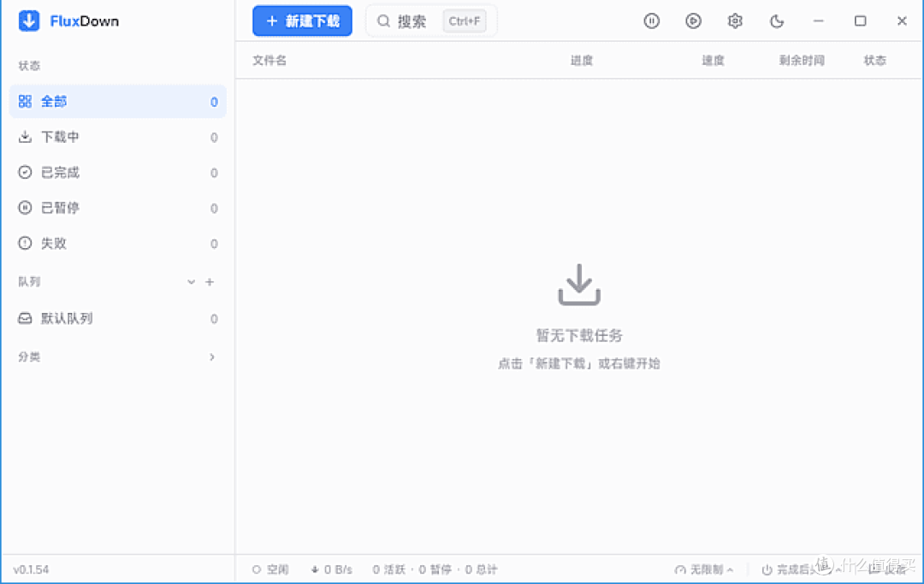Viewport: 924px width, 584px height.
Task: Click the 0 活跃 · 0 暂停 · 0 总计 summary
Action: click(x=435, y=569)
